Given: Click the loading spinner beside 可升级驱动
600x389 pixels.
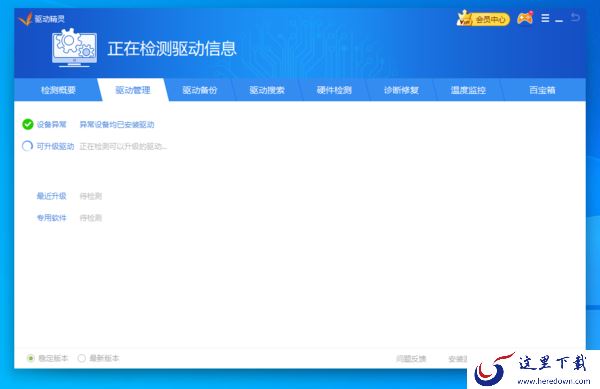Looking at the screenshot, I should tap(27, 146).
